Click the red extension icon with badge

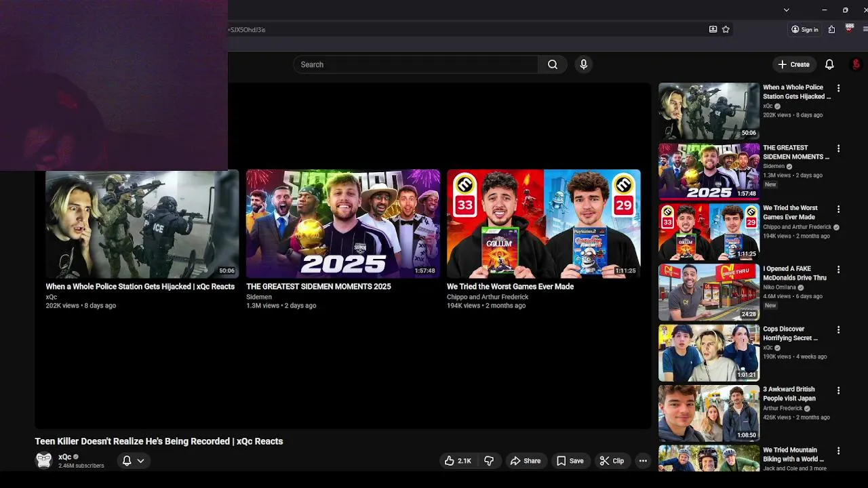point(849,28)
